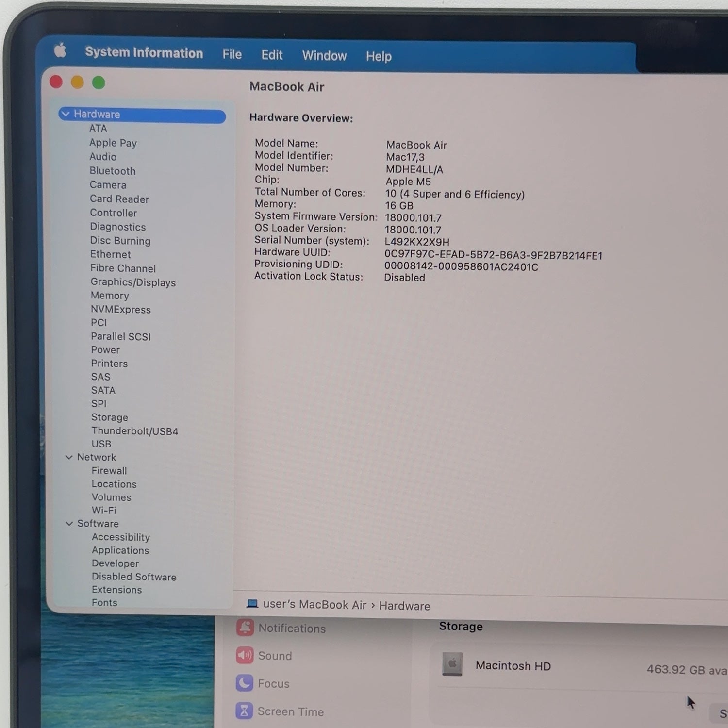Click the serial number value L492KX2X9H
The height and width of the screenshot is (728, 728).
[x=417, y=242]
